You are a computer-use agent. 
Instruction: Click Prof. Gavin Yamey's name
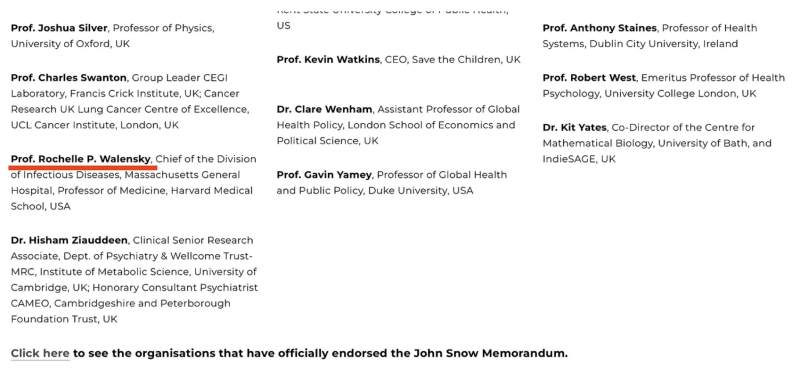pyautogui.click(x=324, y=175)
